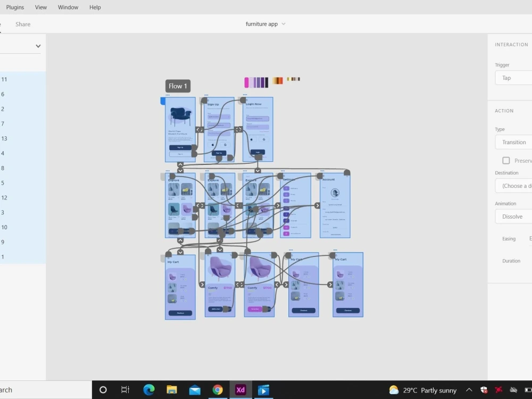The height and width of the screenshot is (399, 532).
Task: Click the connector arrow entering Settings artboard
Action: [278, 205]
